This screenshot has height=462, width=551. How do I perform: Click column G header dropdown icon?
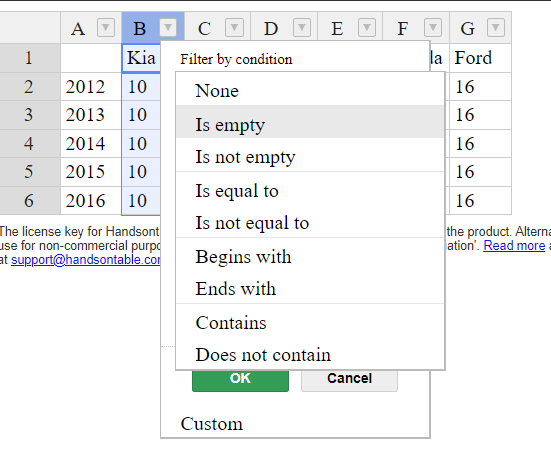pyautogui.click(x=496, y=28)
